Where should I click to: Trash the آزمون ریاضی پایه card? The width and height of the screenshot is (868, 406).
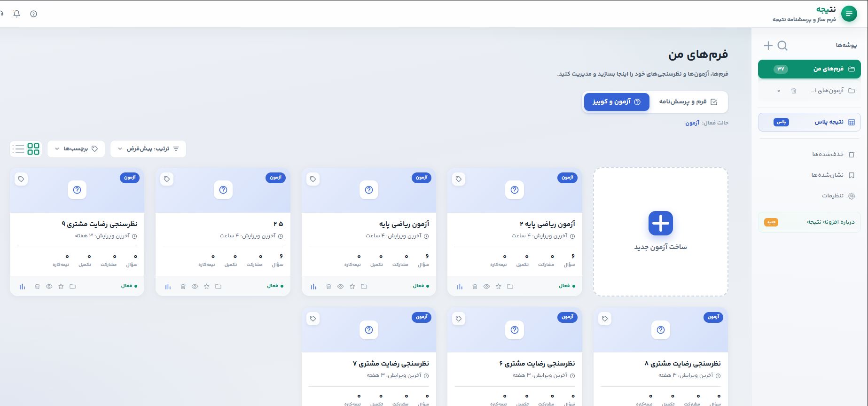328,286
